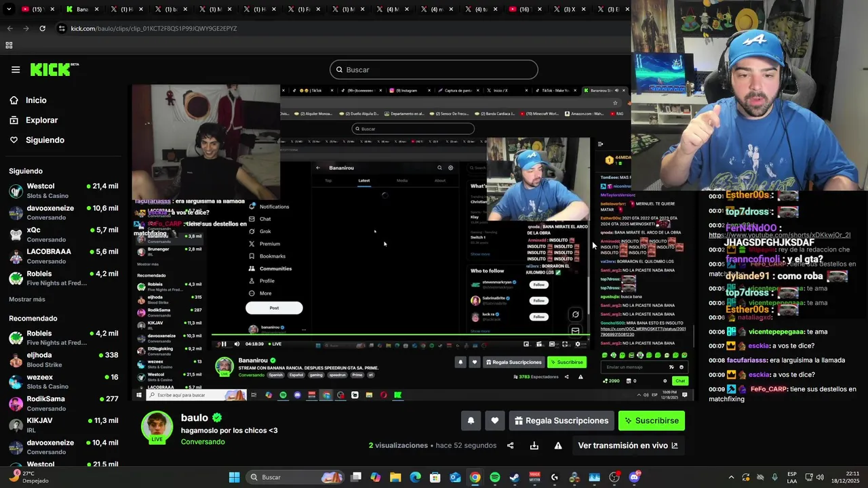Image resolution: width=868 pixels, height=488 pixels.
Task: Switch to the YouTube (16) tab
Action: coord(526,9)
